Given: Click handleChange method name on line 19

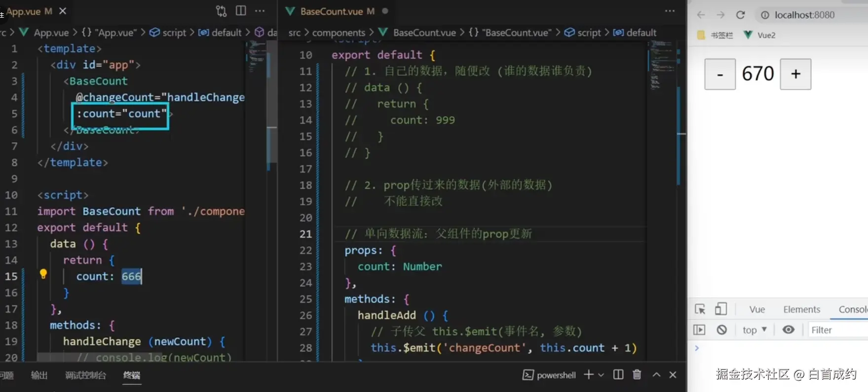Looking at the screenshot, I should (x=102, y=341).
